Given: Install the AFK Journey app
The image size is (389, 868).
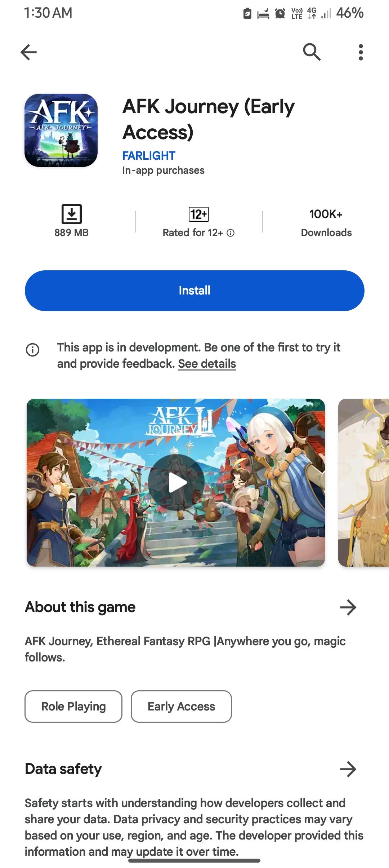Looking at the screenshot, I should click(x=194, y=291).
